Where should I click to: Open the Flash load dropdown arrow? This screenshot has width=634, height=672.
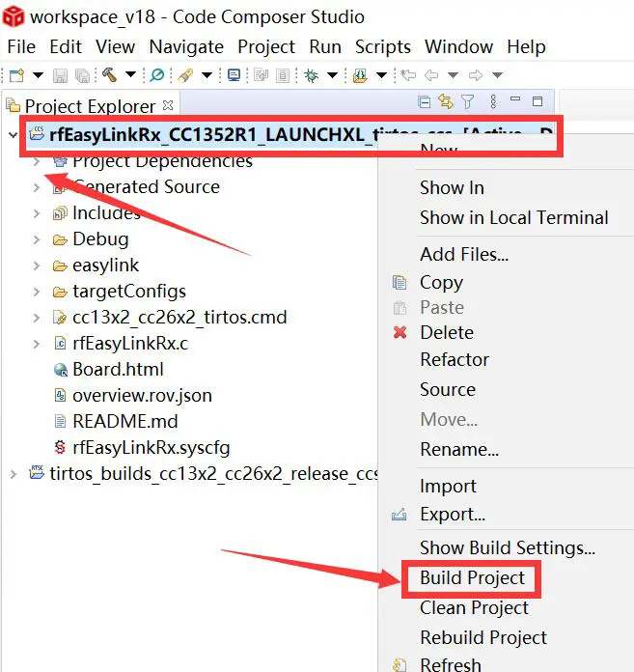tap(381, 75)
